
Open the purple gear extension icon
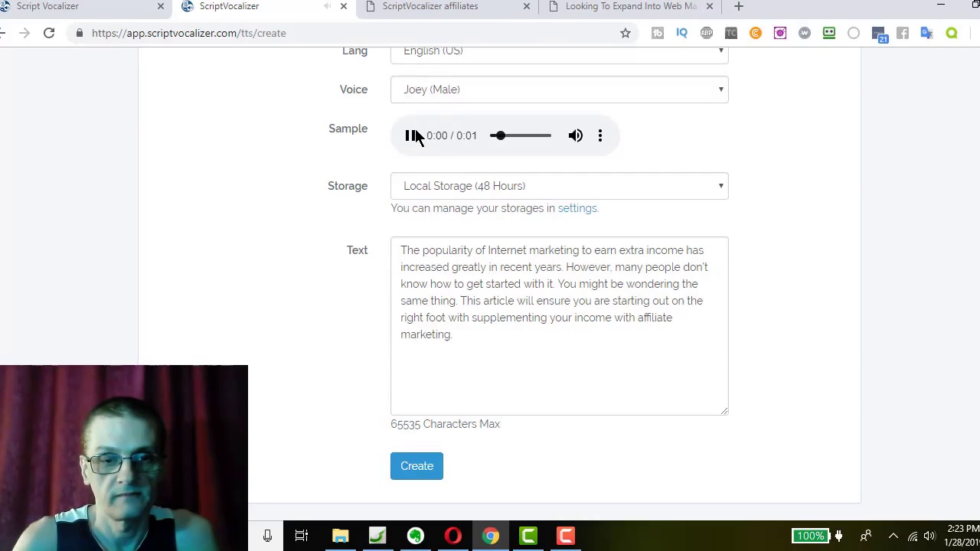(780, 33)
